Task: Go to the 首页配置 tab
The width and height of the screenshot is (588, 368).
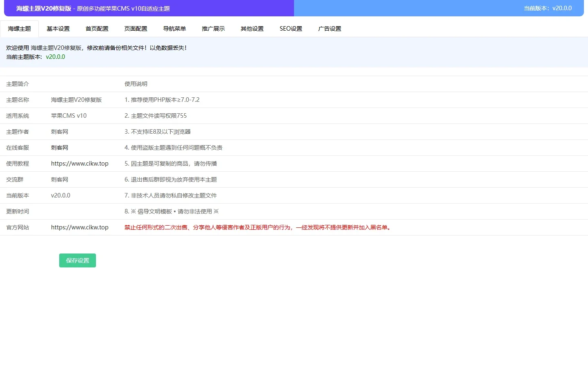Action: (97, 29)
